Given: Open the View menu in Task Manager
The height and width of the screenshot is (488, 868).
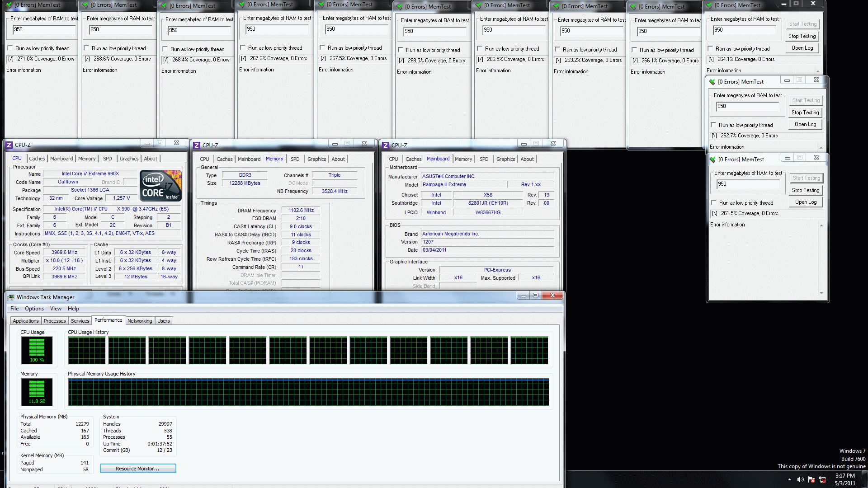Looking at the screenshot, I should [56, 309].
